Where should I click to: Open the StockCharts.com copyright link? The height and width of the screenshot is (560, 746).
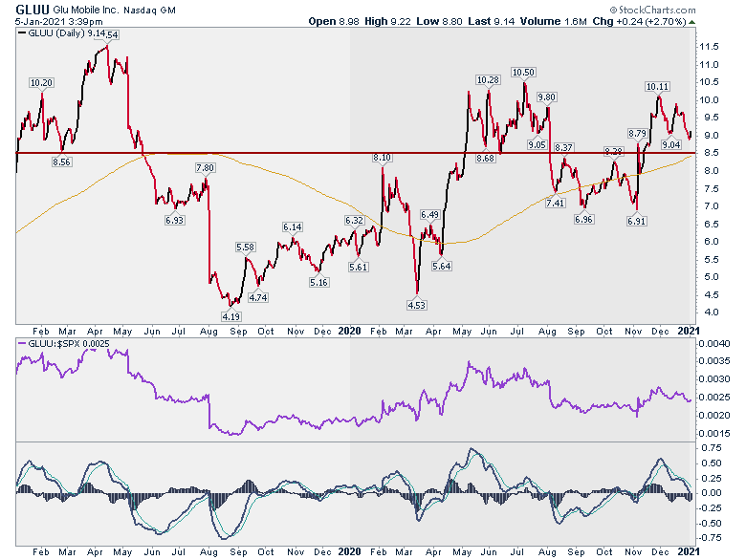(652, 10)
